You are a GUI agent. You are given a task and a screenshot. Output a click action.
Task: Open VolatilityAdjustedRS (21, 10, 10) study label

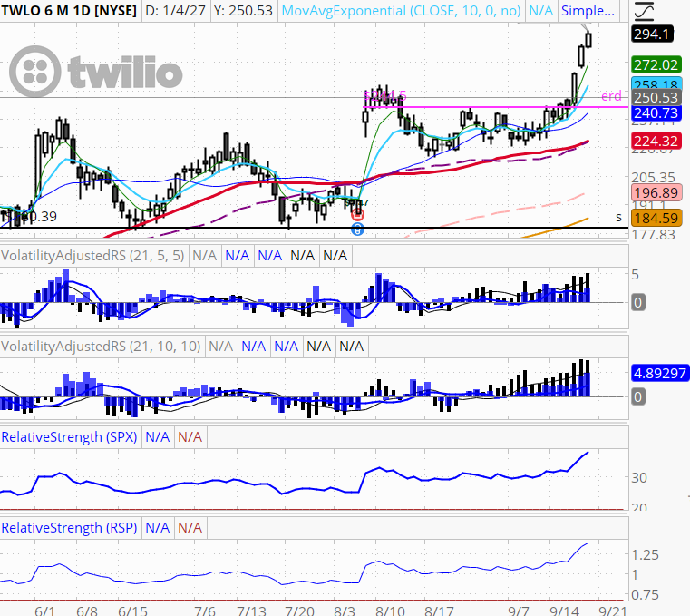point(101,347)
